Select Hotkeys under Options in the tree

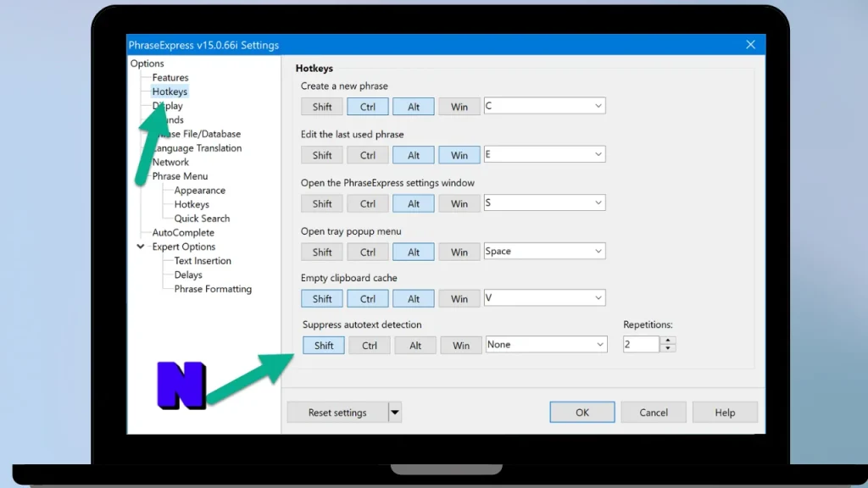170,91
